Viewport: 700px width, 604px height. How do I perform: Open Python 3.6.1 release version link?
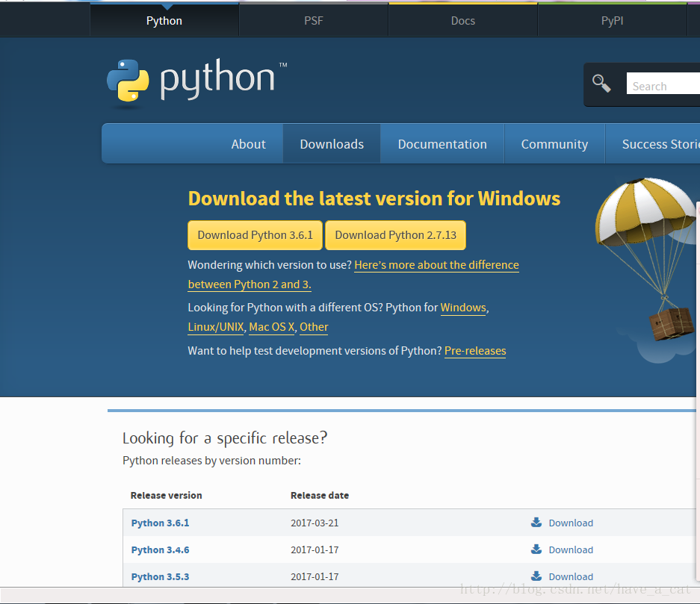[x=161, y=523]
